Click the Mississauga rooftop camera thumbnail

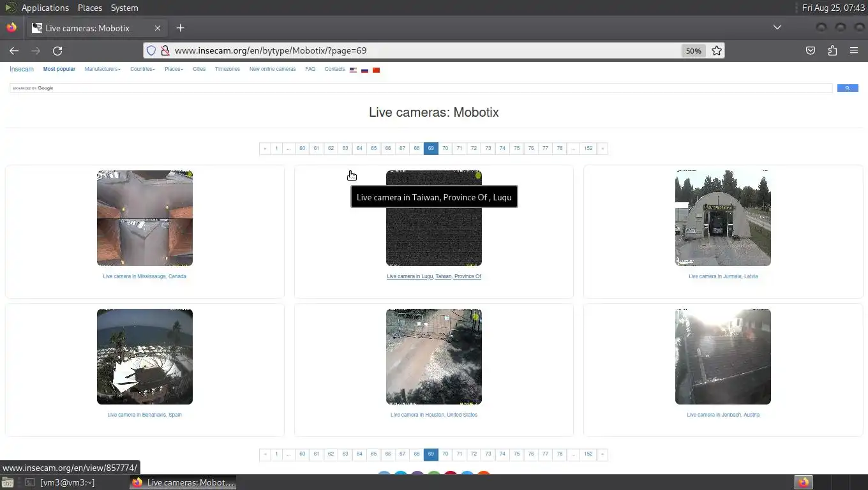(145, 218)
